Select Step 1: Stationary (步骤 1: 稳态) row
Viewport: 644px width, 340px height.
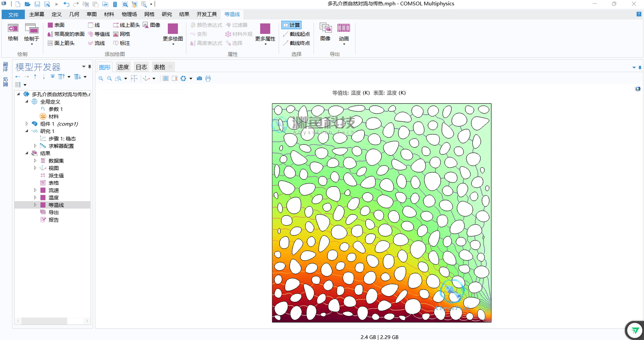point(52,139)
